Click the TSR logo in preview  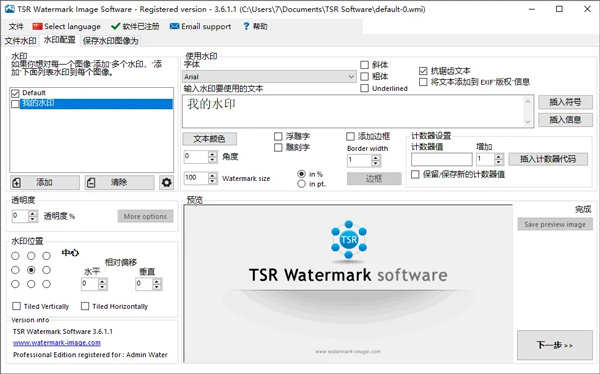pyautogui.click(x=349, y=240)
